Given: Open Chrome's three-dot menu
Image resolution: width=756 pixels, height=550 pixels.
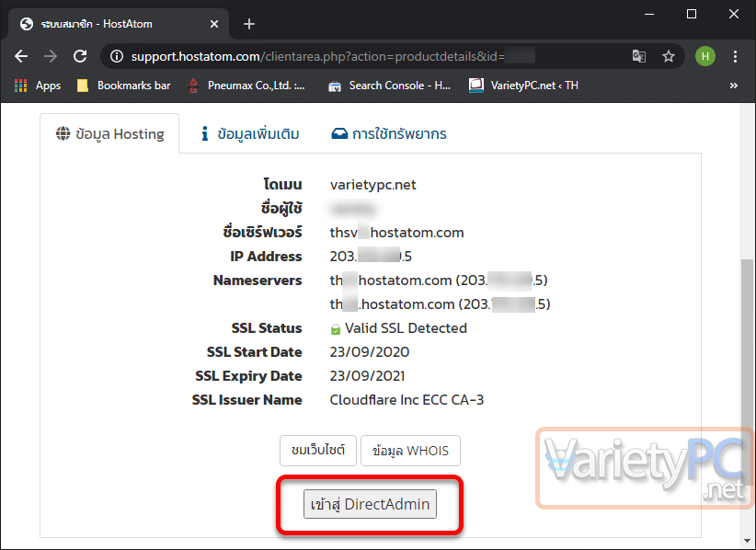Looking at the screenshot, I should 735,56.
